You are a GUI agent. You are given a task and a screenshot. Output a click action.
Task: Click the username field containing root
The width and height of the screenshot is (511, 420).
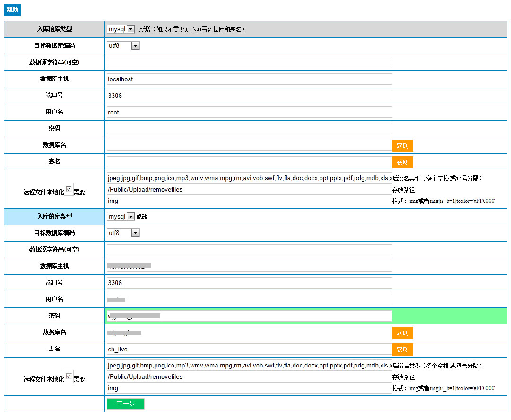tap(249, 112)
